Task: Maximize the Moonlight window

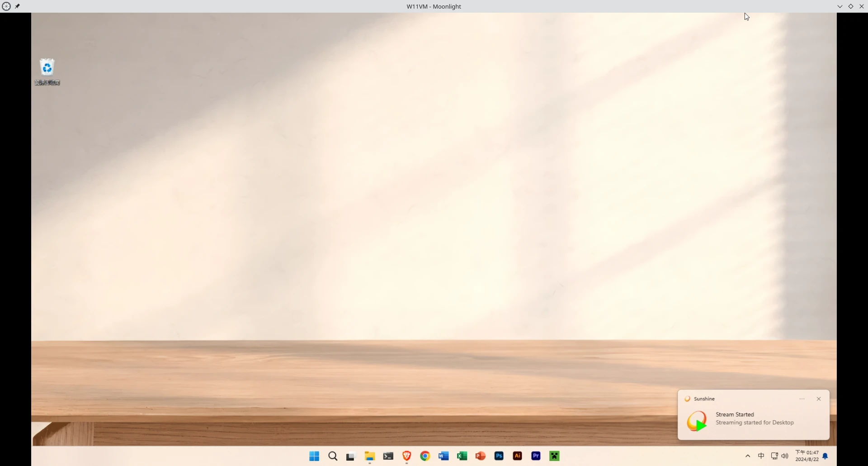Action: [851, 6]
